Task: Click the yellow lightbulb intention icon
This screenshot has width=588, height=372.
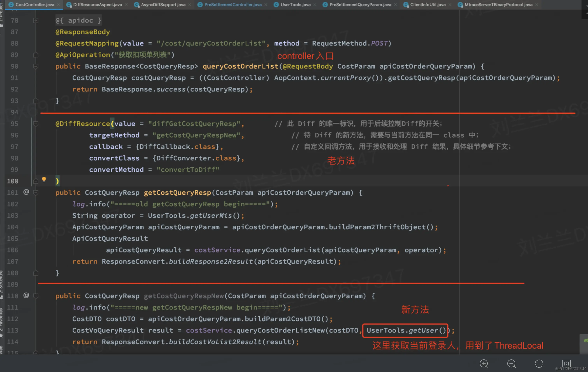Action: pos(44,180)
